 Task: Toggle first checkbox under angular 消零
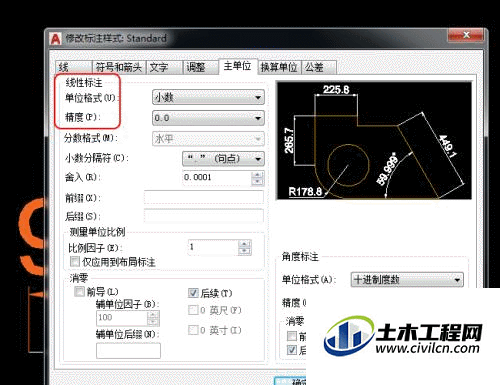(x=292, y=336)
